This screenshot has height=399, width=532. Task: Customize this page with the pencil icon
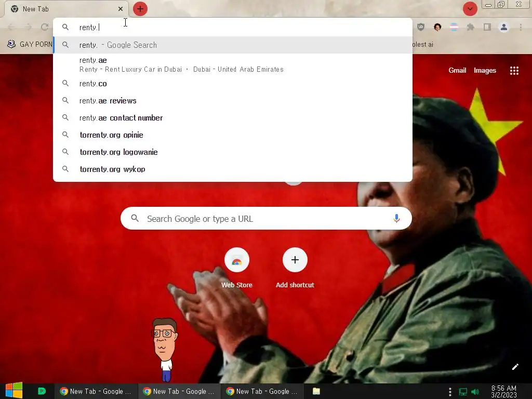(515, 366)
